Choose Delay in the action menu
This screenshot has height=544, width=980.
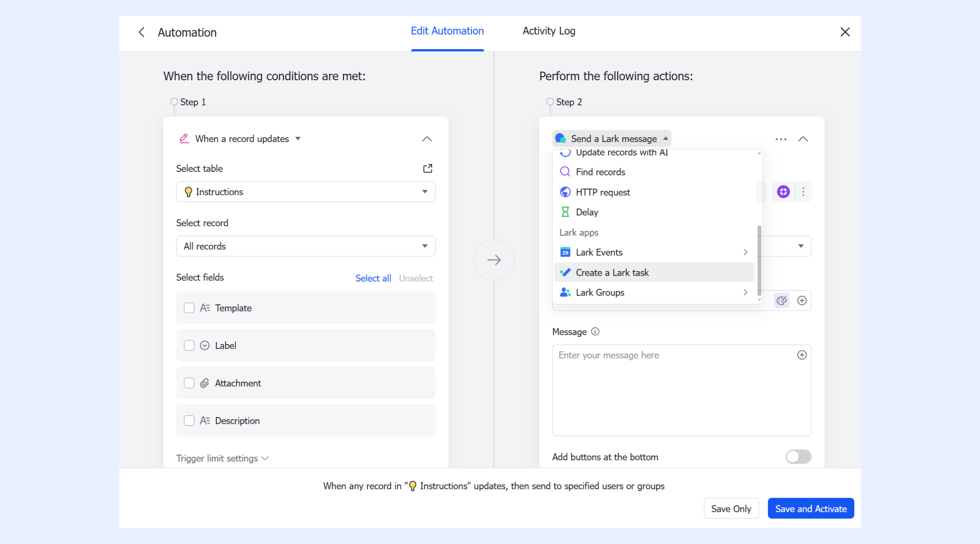coord(654,212)
